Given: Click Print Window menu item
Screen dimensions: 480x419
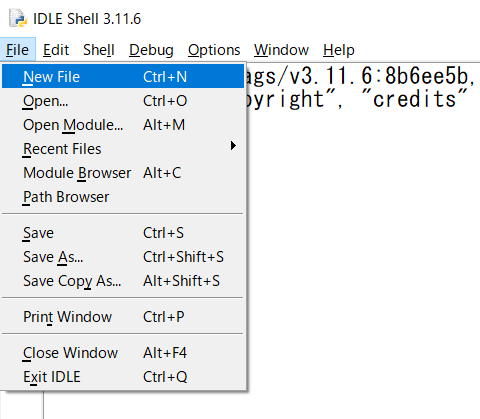Looking at the screenshot, I should point(123,317).
